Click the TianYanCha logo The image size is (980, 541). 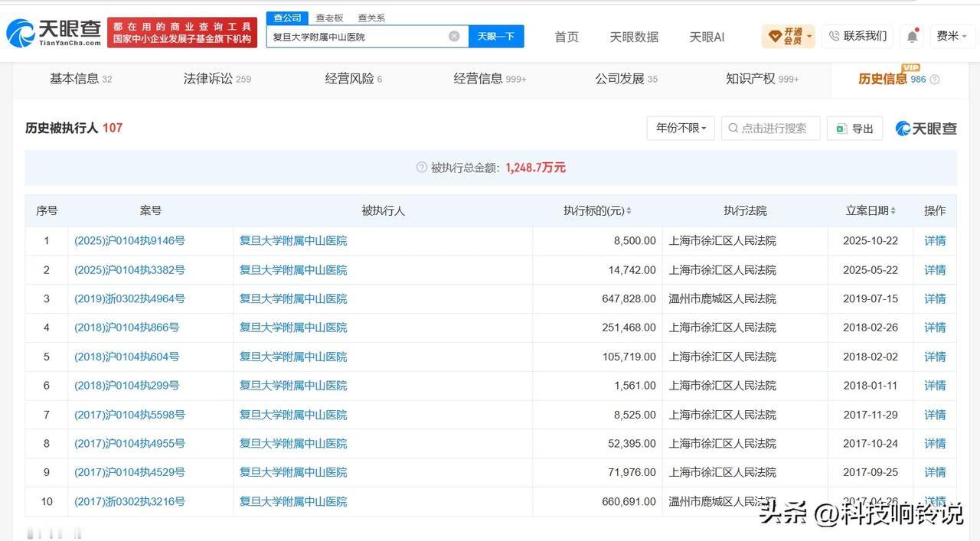point(54,33)
